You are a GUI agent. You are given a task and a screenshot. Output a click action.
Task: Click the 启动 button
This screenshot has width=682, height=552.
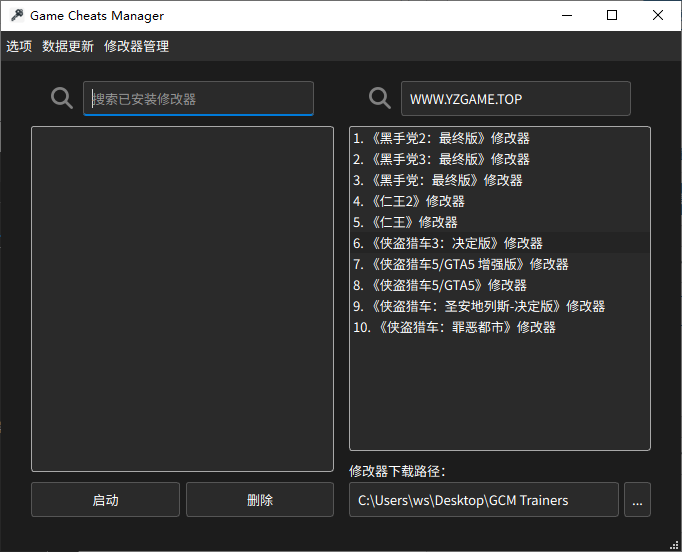(105, 500)
